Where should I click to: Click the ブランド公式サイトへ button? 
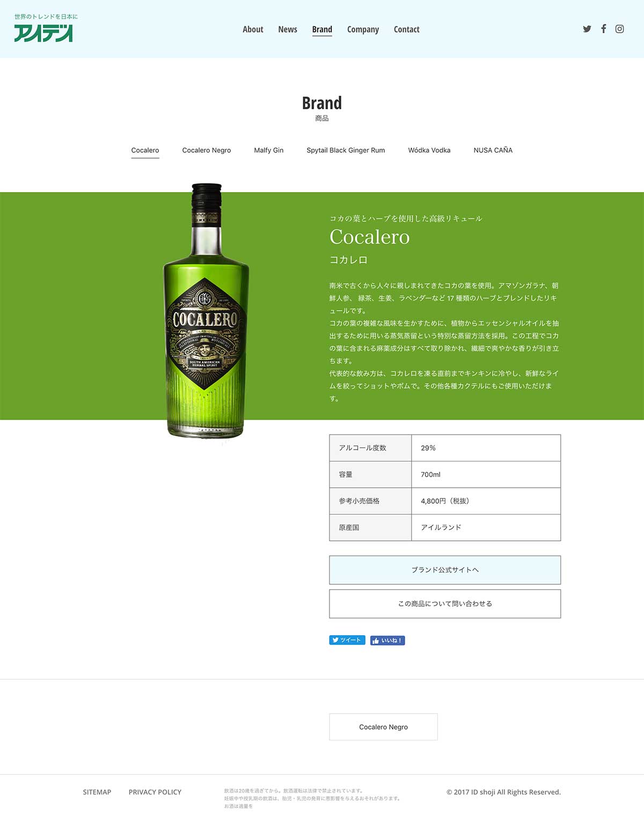point(445,570)
